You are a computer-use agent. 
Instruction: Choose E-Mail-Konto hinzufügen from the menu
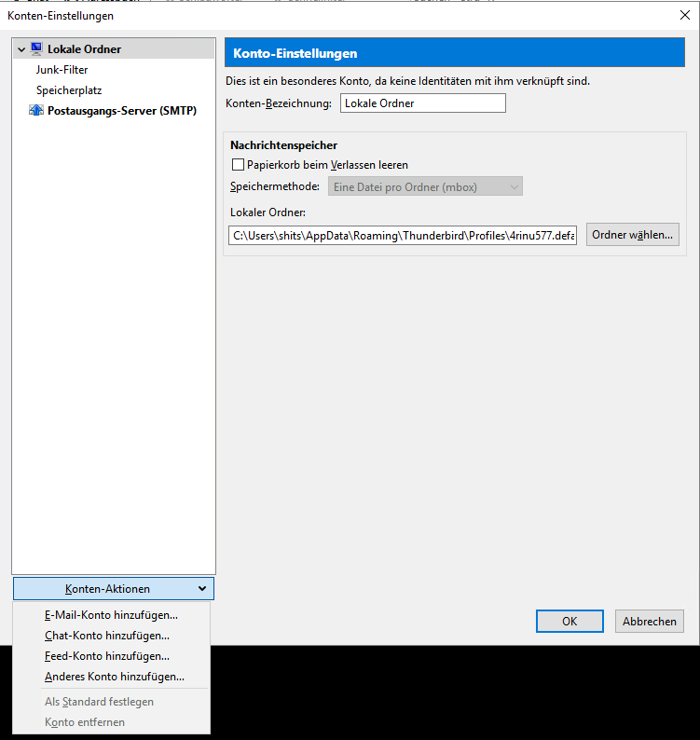coord(111,615)
